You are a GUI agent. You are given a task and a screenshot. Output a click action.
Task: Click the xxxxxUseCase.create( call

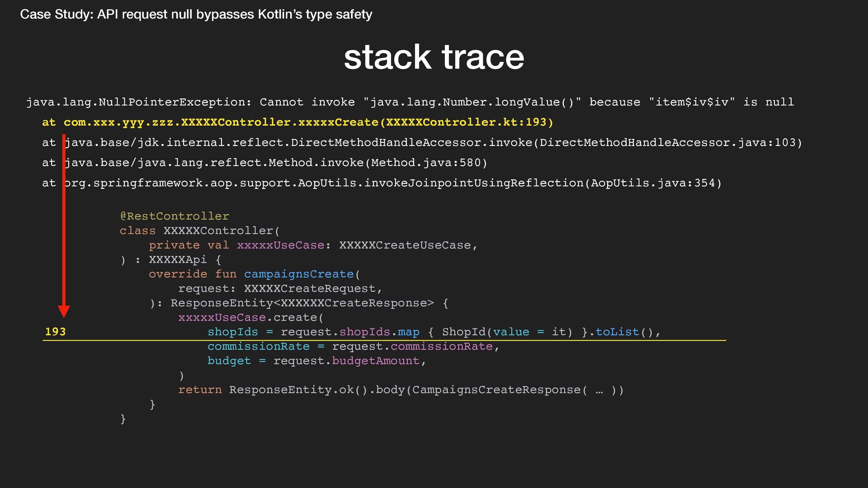tap(251, 317)
